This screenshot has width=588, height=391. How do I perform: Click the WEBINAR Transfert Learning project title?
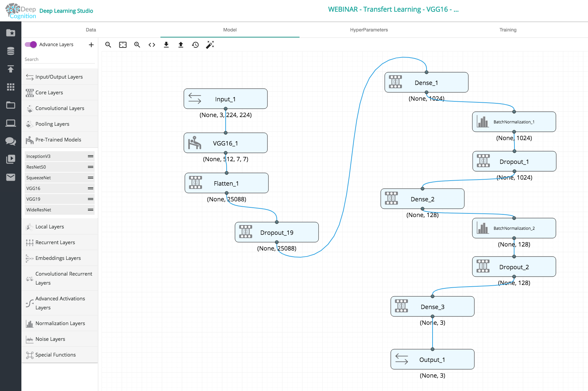393,9
